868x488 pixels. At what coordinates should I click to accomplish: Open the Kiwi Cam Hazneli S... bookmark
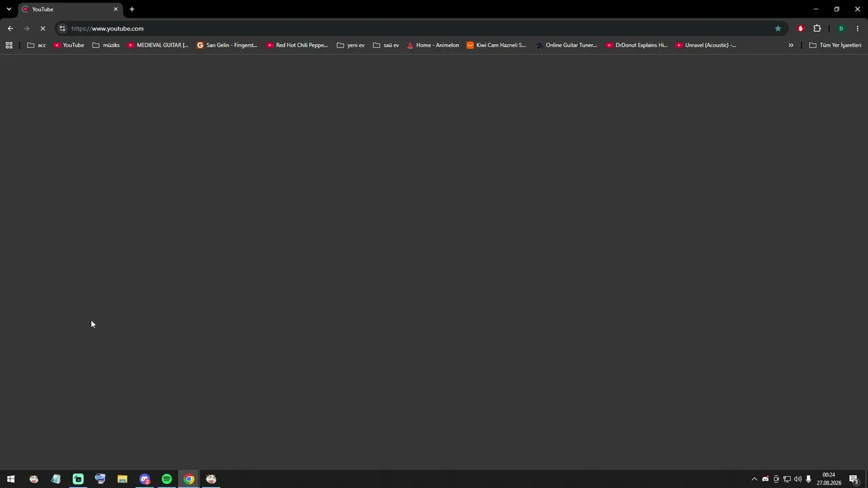pos(496,45)
